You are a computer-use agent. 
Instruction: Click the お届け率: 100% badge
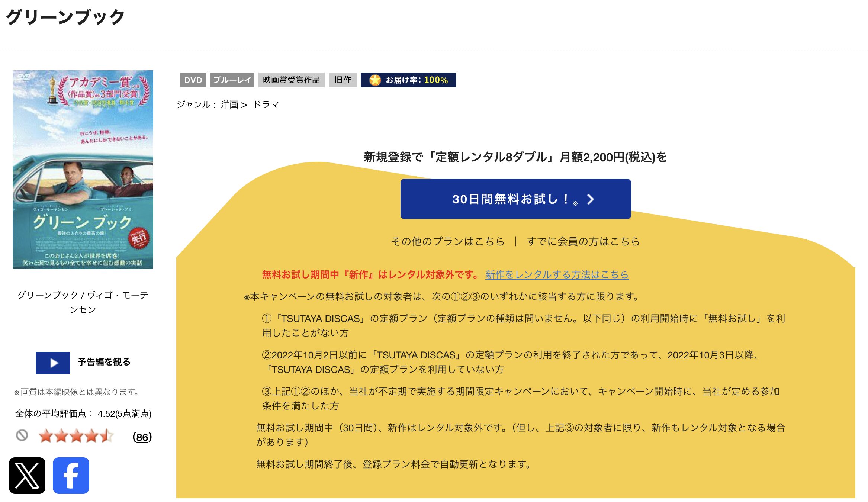click(x=408, y=80)
